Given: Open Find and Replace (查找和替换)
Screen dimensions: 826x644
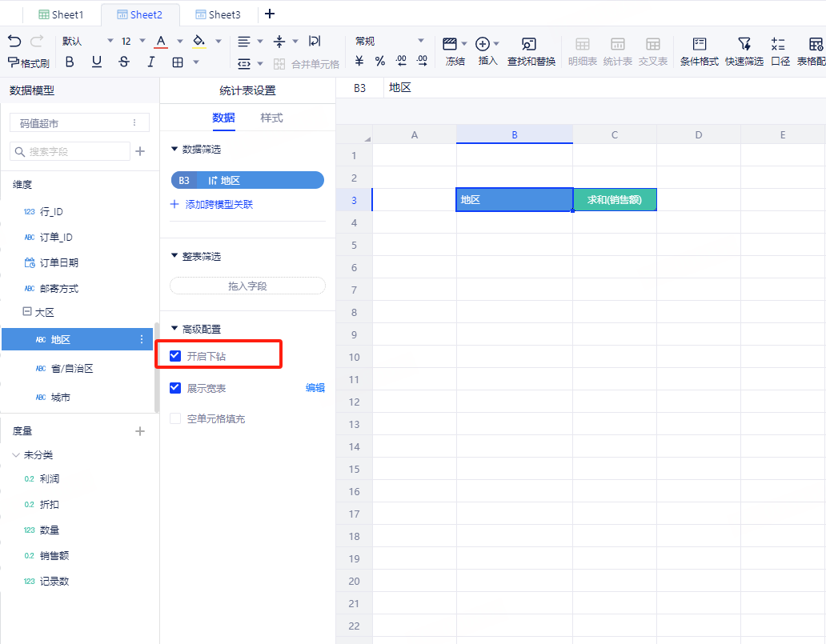Looking at the screenshot, I should click(x=531, y=51).
